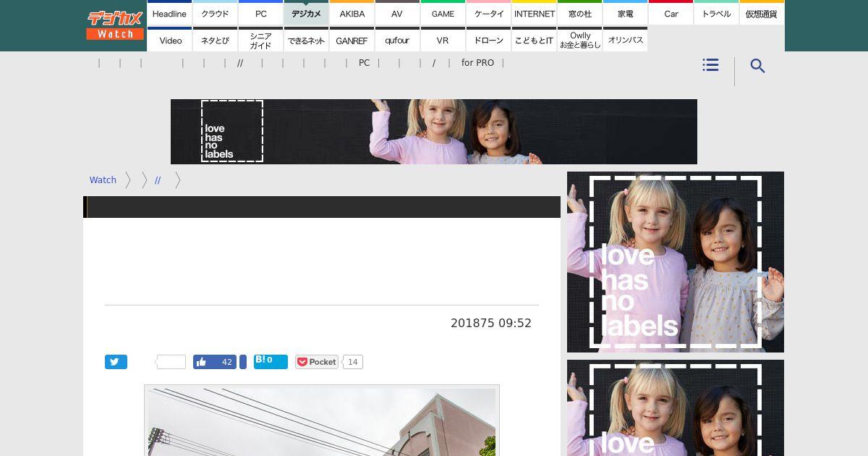Share article with the Twitter button
Screen dimensions: 868x456
click(116, 362)
